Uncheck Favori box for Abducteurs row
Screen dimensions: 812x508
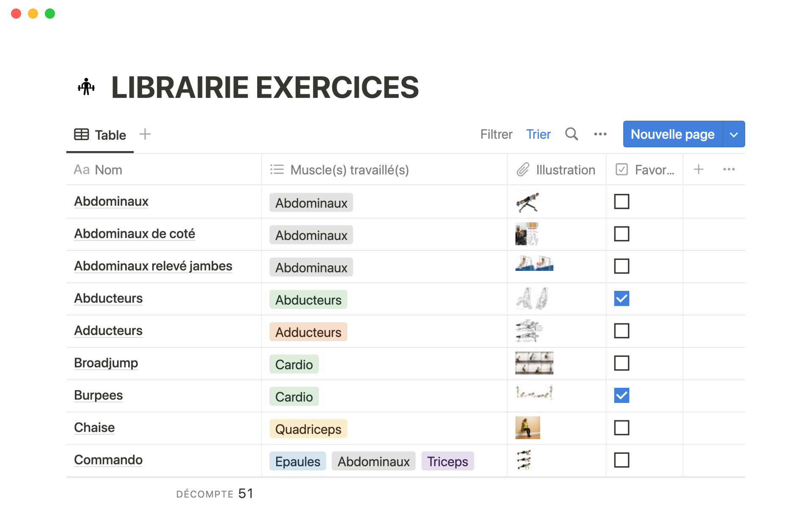(x=621, y=298)
